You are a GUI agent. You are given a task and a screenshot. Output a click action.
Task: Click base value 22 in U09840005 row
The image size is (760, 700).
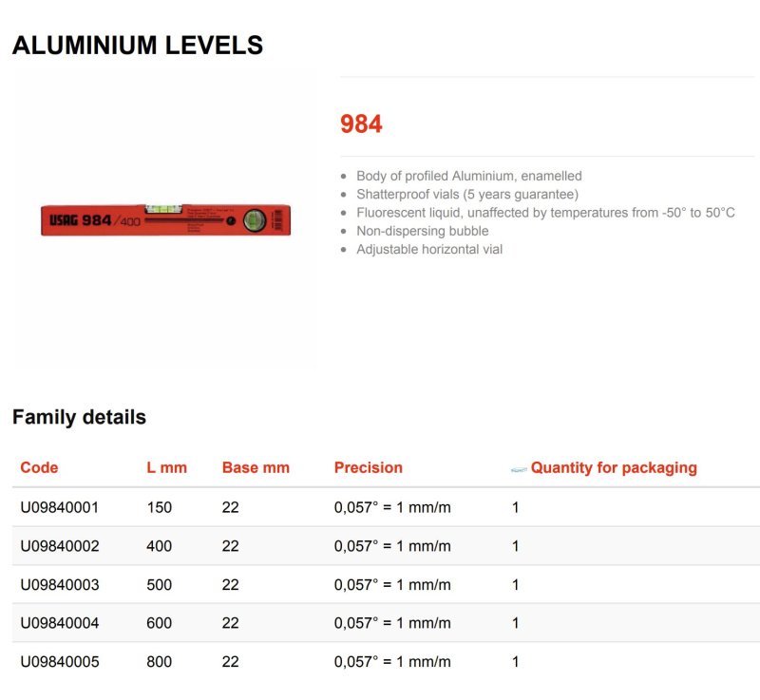(x=230, y=662)
